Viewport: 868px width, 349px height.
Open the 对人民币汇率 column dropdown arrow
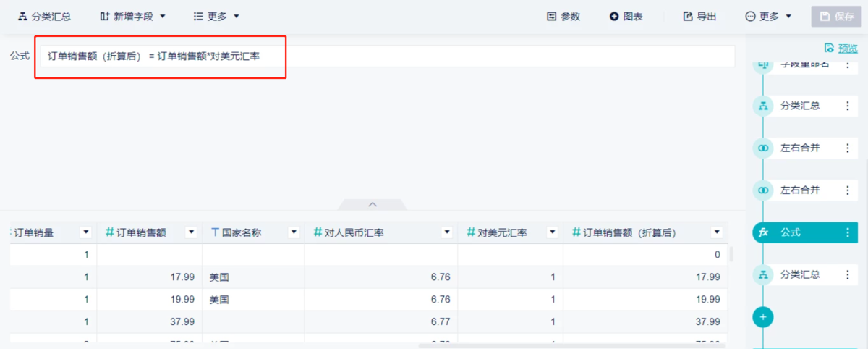click(x=447, y=232)
